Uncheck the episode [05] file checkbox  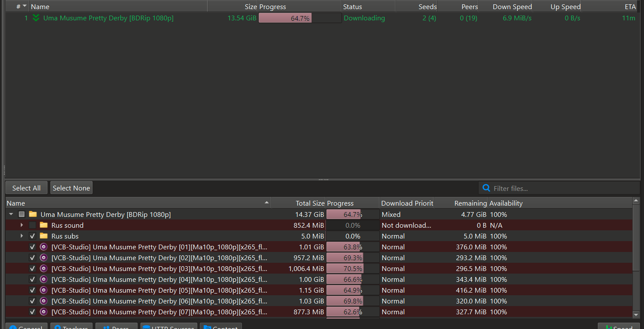click(32, 290)
